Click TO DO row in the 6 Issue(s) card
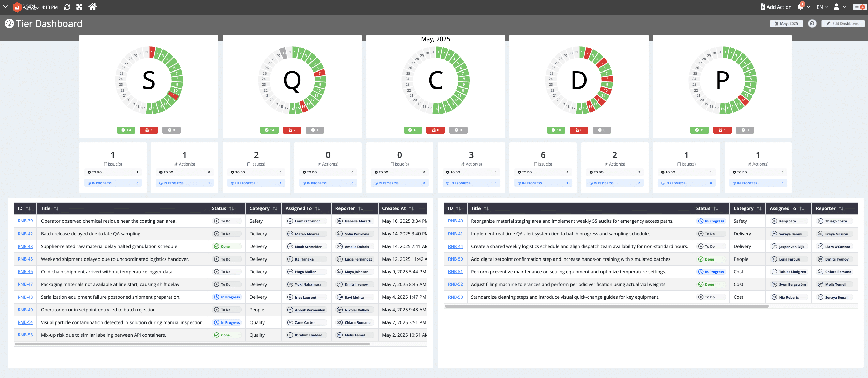This screenshot has height=378, width=868. point(543,172)
